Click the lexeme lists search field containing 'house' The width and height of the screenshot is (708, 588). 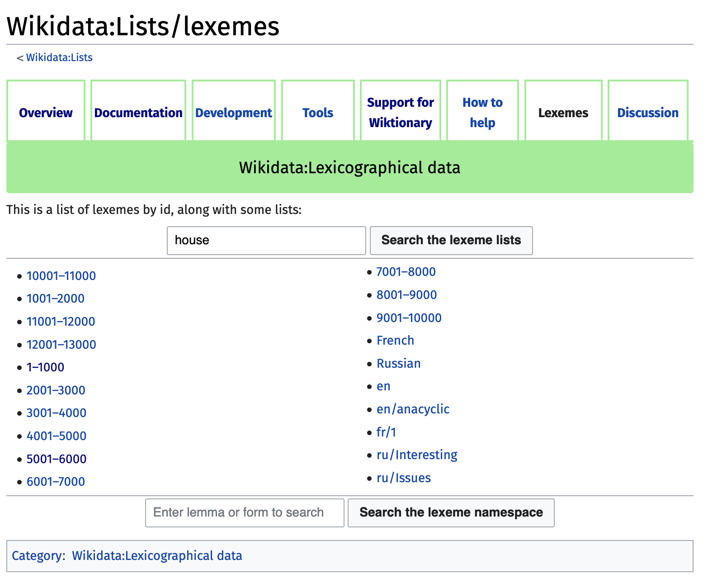[266, 240]
